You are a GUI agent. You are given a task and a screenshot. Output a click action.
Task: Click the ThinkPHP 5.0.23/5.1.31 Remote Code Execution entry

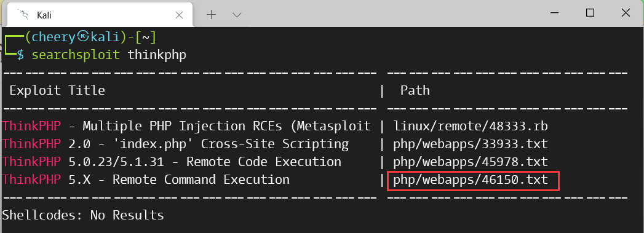tap(172, 162)
